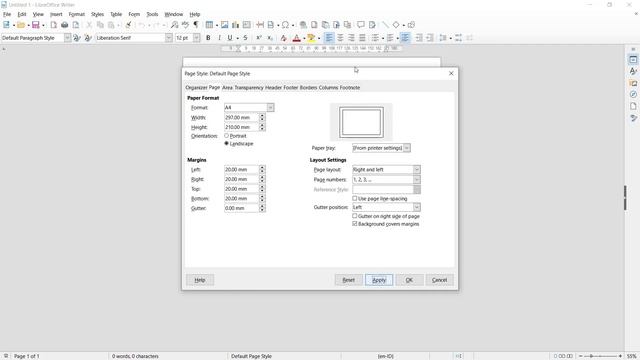Switch to the Footer tab
The image size is (640, 360).
click(x=291, y=87)
